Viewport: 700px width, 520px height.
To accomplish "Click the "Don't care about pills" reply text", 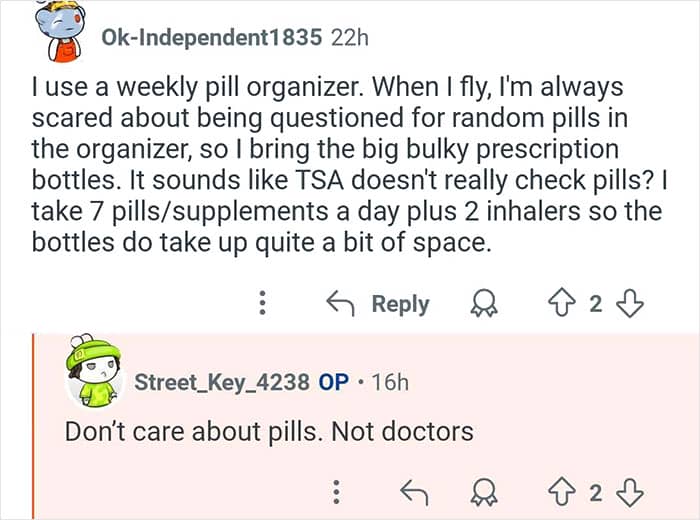I will point(268,432).
